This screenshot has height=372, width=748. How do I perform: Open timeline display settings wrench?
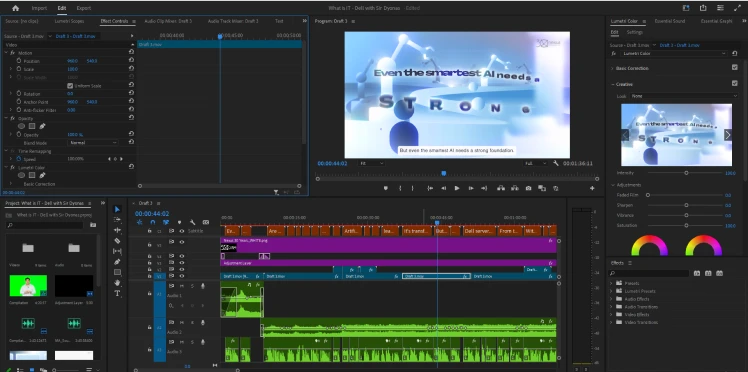(192, 222)
